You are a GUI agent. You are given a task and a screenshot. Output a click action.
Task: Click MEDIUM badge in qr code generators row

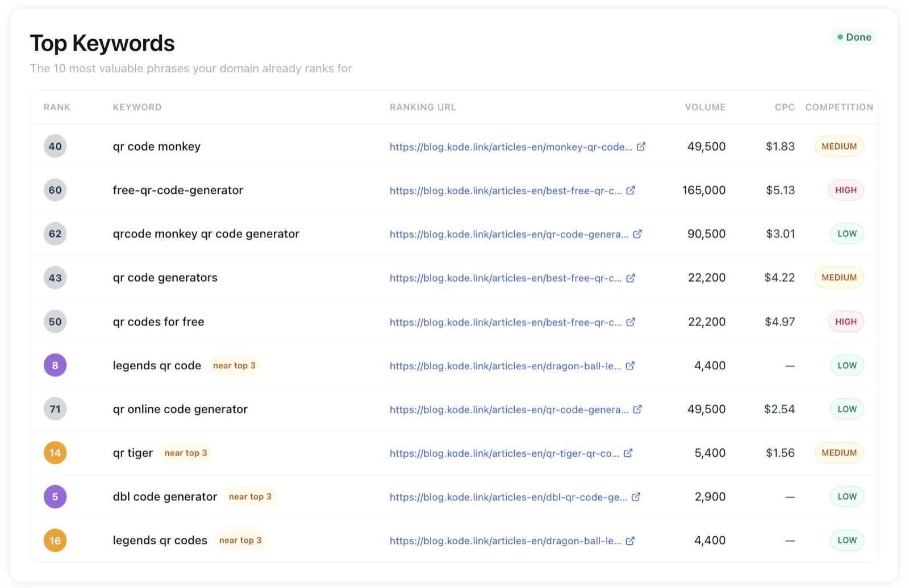[839, 278]
